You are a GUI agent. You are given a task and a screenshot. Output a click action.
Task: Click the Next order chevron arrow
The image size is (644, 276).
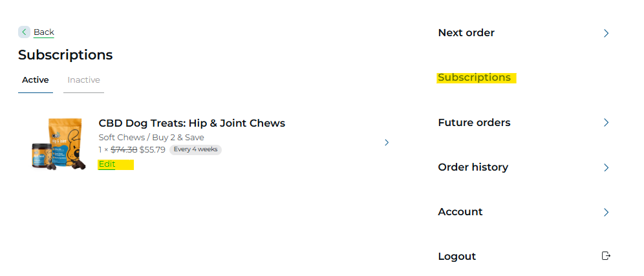(x=606, y=33)
